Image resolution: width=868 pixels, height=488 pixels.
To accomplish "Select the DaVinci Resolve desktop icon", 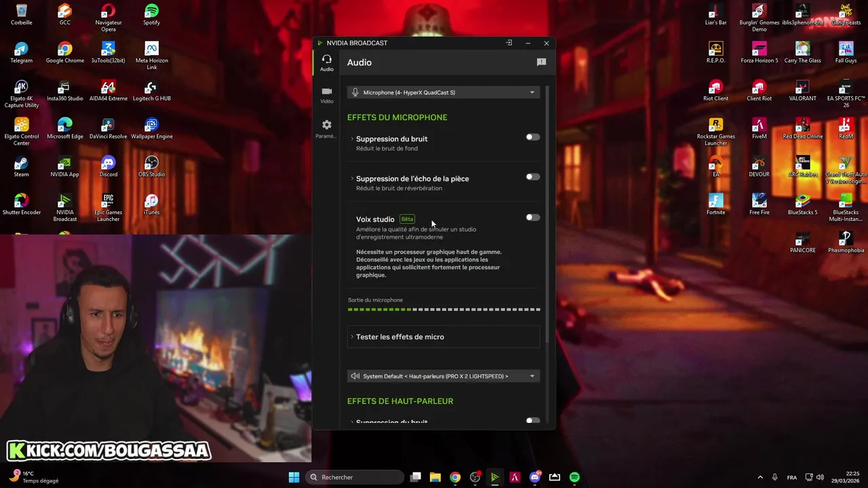I will (108, 129).
